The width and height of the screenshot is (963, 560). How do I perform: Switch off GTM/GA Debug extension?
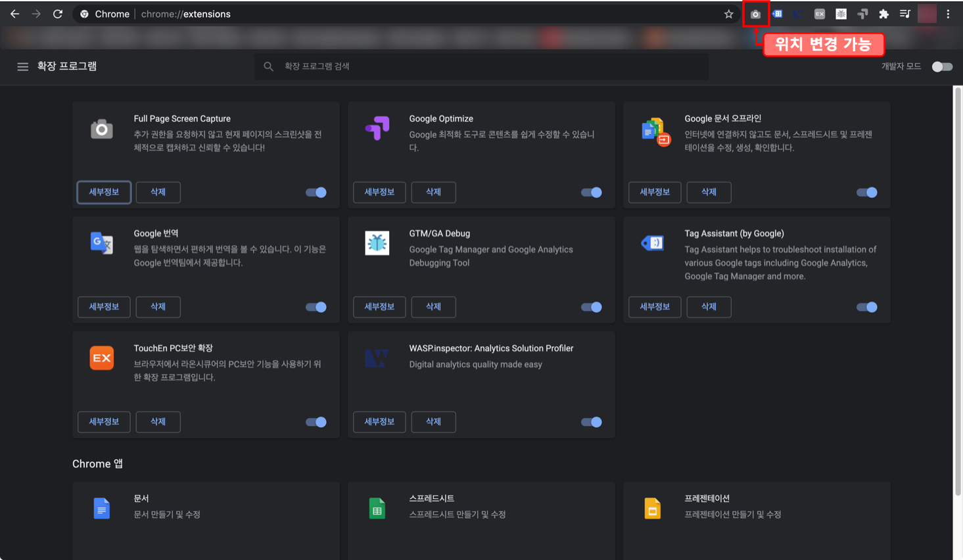592,307
